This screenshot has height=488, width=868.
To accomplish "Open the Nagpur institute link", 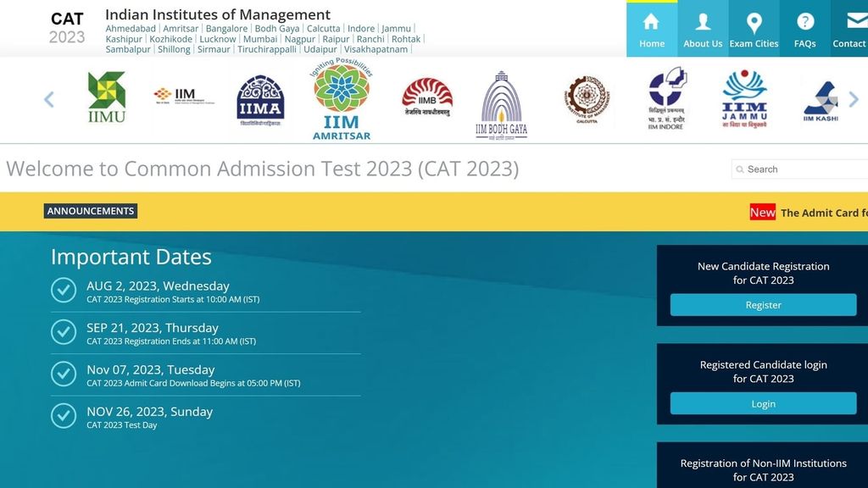I will tap(299, 39).
